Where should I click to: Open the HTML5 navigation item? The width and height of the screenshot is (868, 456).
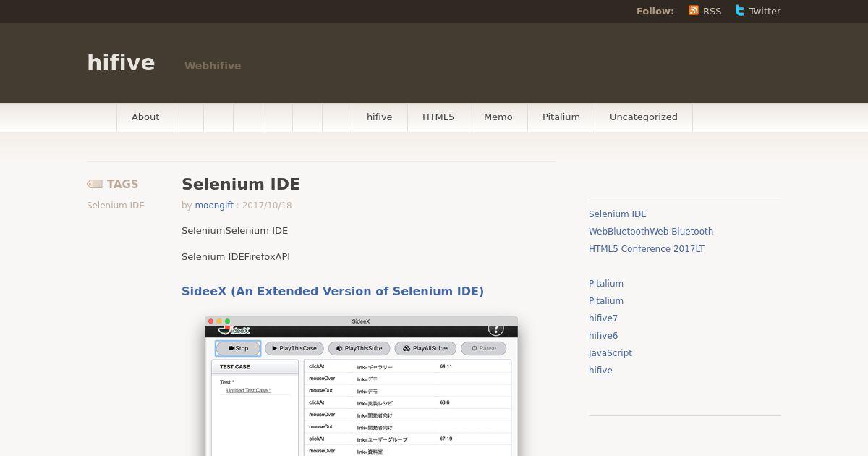point(438,117)
